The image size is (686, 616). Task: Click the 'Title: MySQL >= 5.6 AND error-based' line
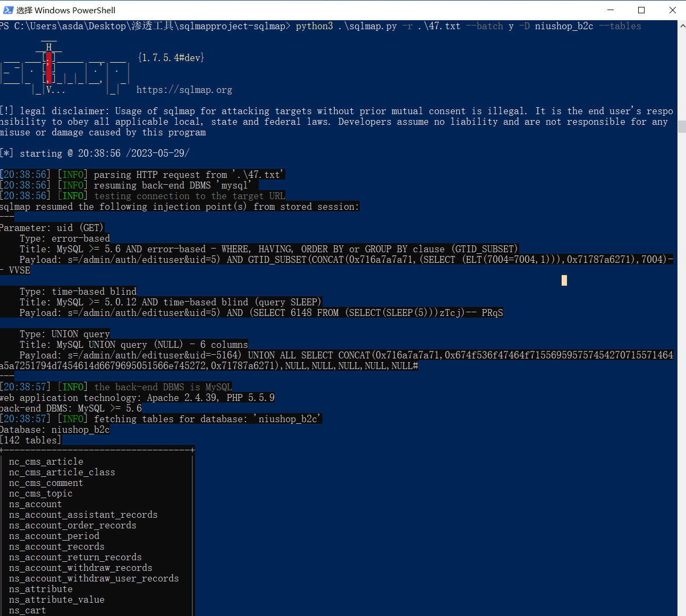[269, 249]
